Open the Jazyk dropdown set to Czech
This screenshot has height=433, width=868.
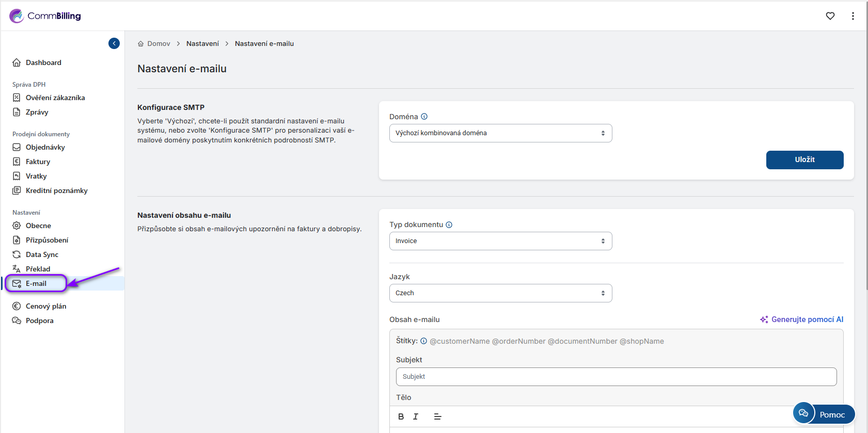tap(500, 293)
